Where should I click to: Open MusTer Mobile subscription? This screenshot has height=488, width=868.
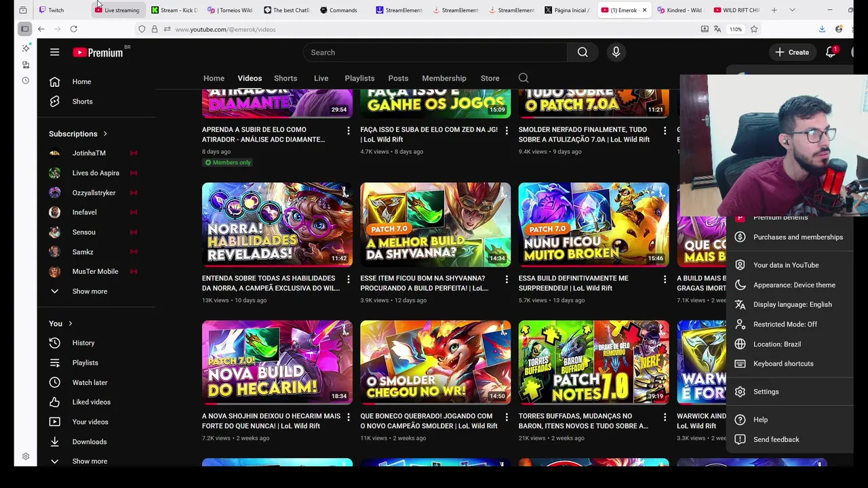coord(96,271)
